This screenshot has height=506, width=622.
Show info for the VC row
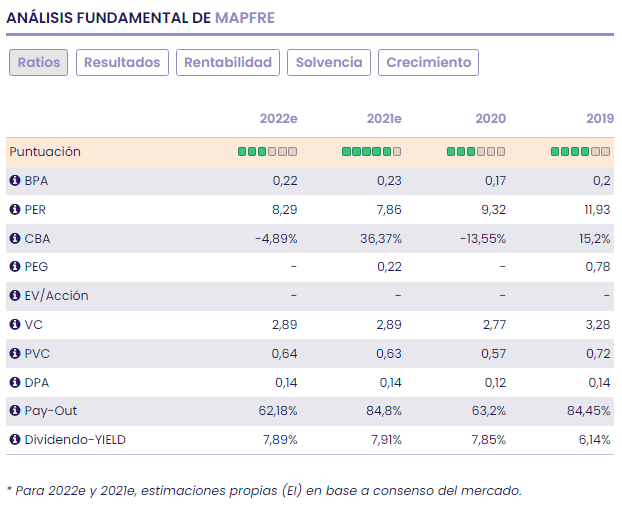click(15, 325)
